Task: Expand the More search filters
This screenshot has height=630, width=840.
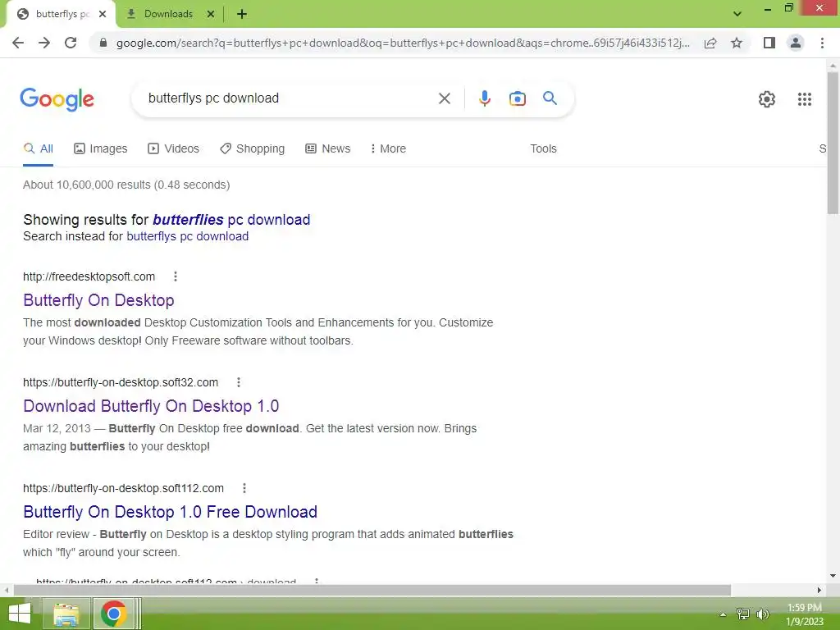Action: 388,148
